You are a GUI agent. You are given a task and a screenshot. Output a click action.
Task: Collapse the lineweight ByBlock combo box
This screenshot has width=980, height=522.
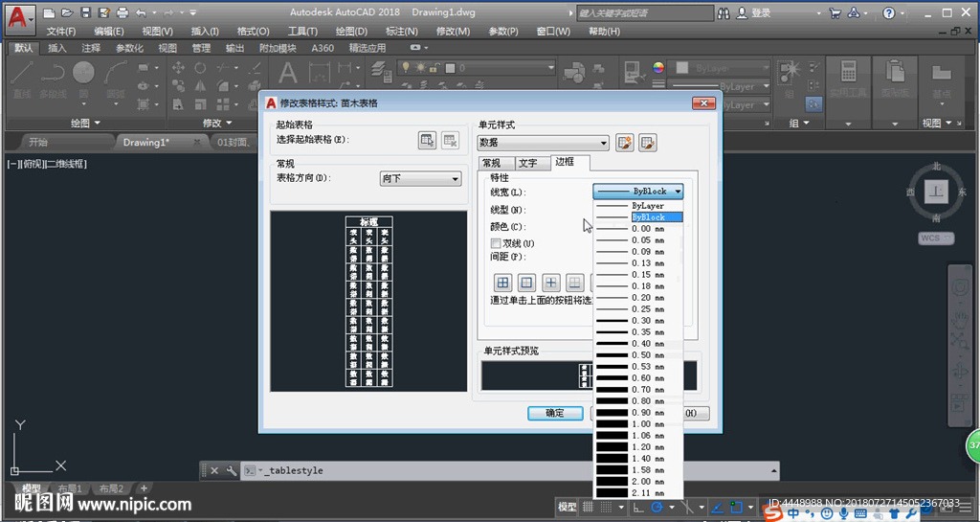[638, 192]
